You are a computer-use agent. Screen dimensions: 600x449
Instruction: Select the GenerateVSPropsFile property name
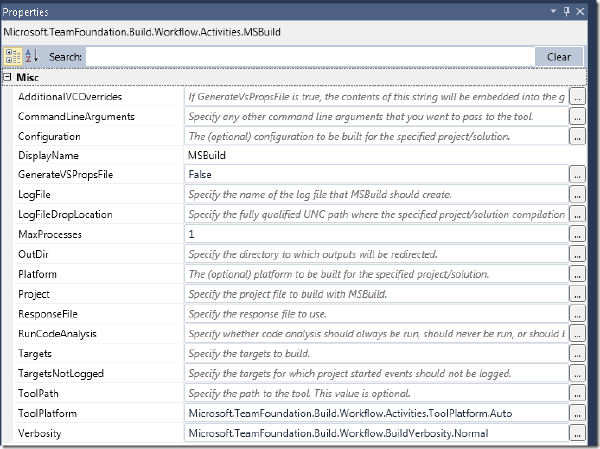pyautogui.click(x=65, y=175)
